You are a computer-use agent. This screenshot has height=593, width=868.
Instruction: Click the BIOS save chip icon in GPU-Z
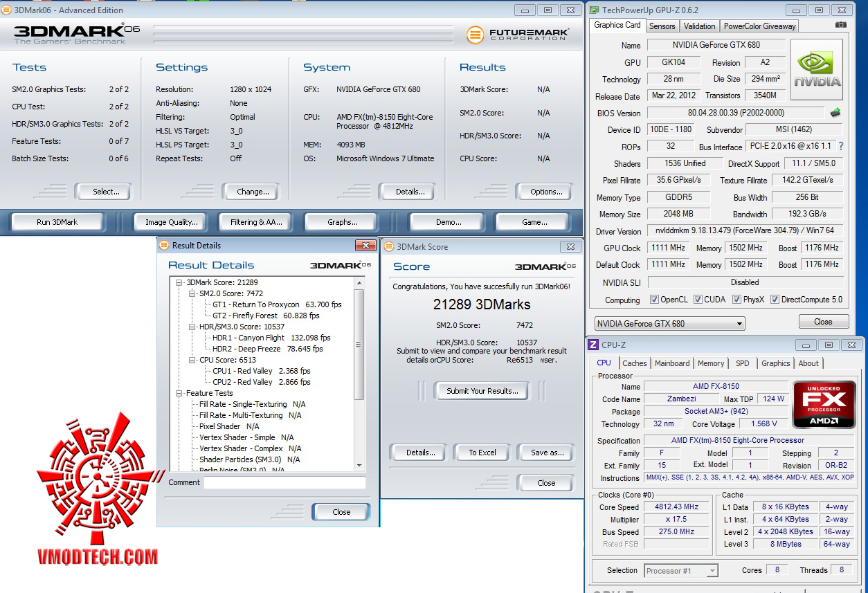tap(835, 112)
